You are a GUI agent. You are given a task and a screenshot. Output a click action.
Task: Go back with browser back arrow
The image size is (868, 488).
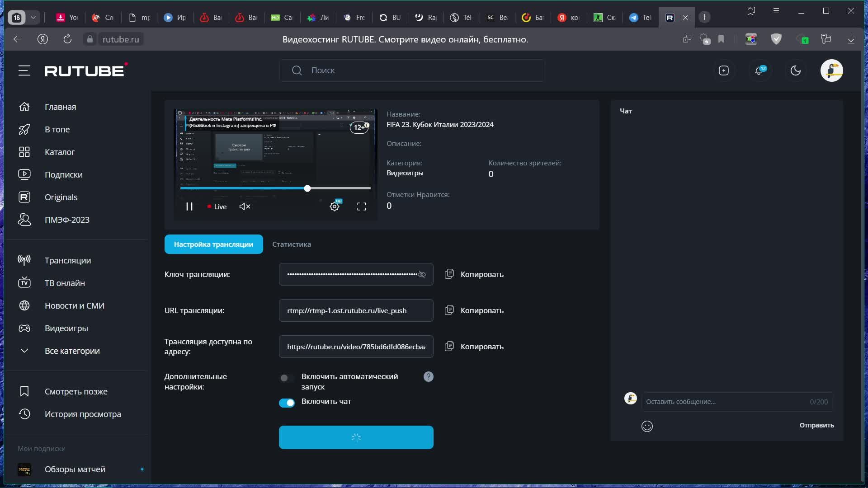pyautogui.click(x=17, y=39)
